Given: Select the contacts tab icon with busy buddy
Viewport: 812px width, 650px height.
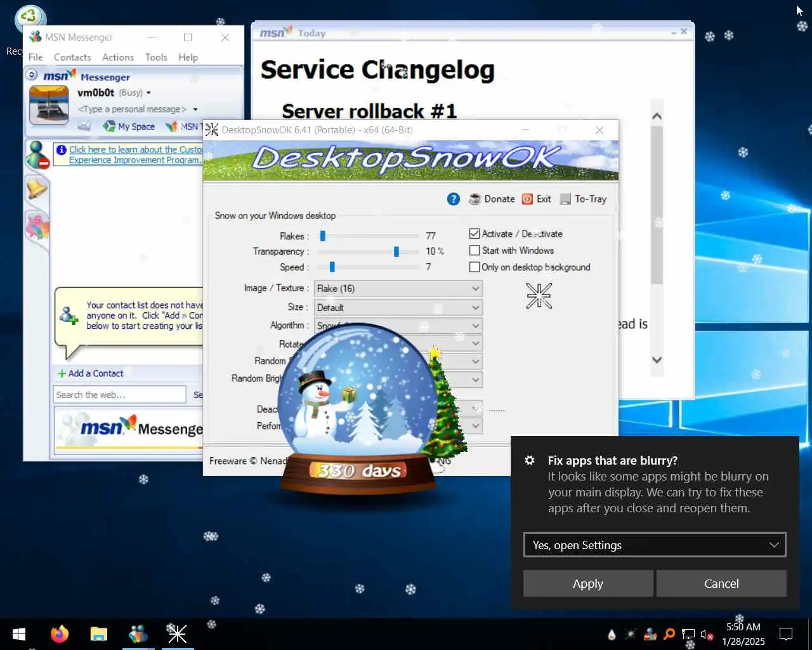Looking at the screenshot, I should 37,155.
